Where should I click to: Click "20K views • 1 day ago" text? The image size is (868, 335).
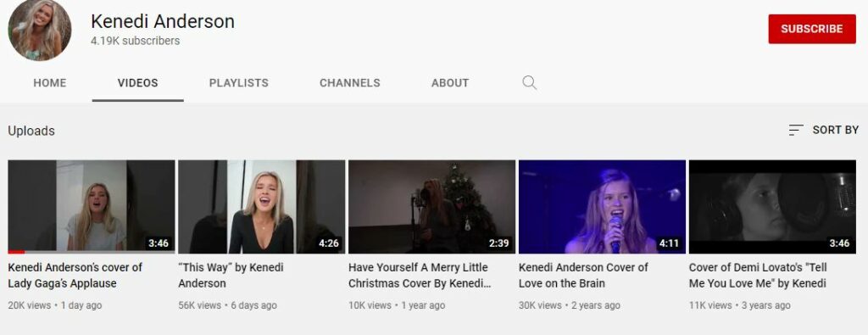(55, 305)
